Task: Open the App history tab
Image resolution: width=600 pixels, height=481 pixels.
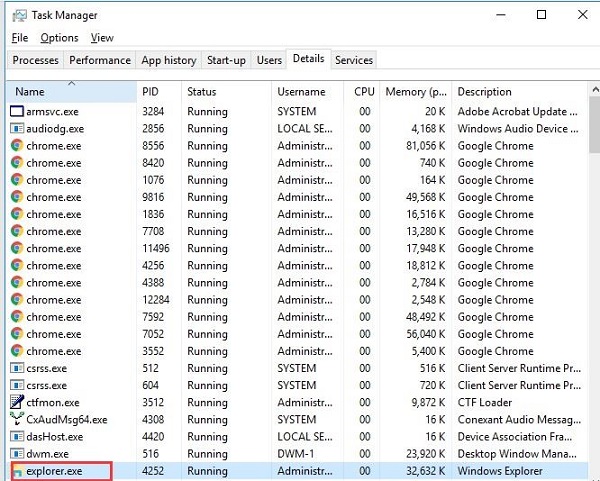Action: click(169, 60)
